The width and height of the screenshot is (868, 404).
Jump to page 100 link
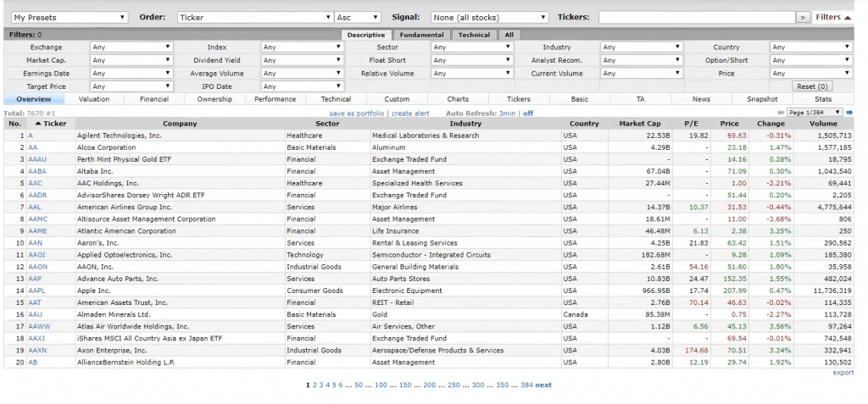381,385
